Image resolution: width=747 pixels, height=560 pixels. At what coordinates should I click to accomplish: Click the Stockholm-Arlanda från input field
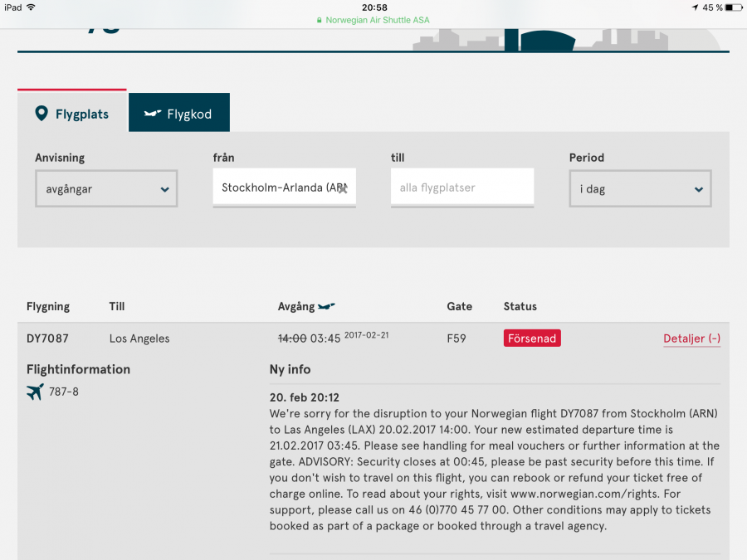[278, 188]
